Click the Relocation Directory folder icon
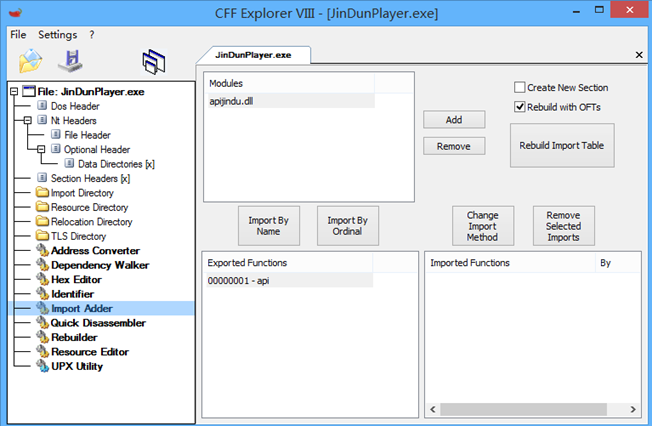The width and height of the screenshot is (652, 426). [42, 221]
